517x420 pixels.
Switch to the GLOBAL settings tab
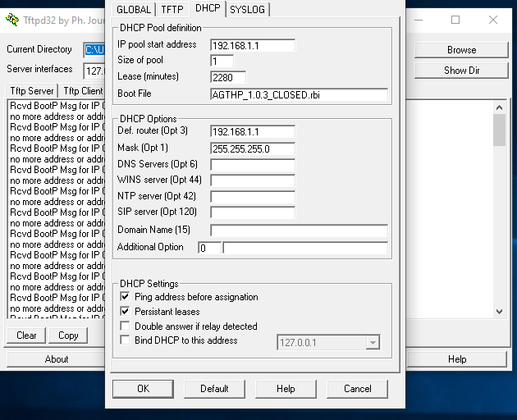pos(134,9)
